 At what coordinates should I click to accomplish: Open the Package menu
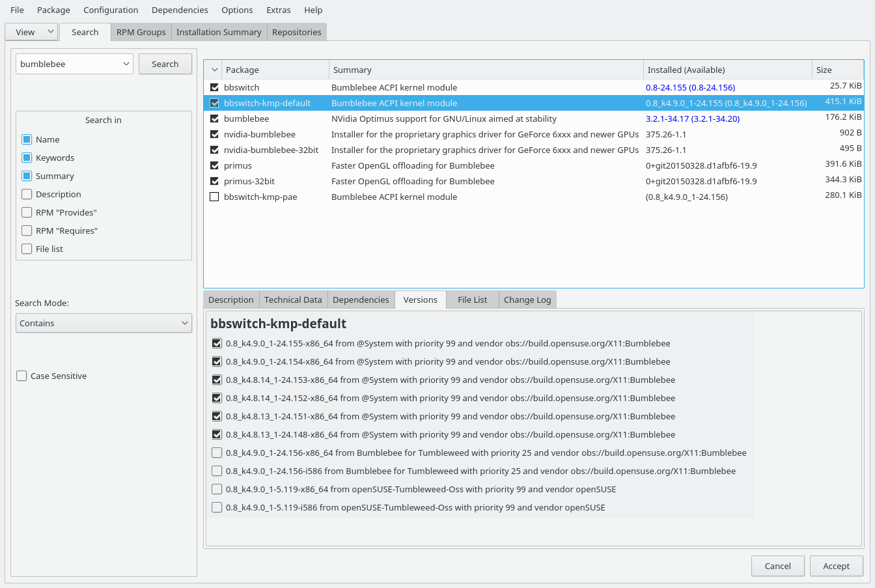(53, 10)
